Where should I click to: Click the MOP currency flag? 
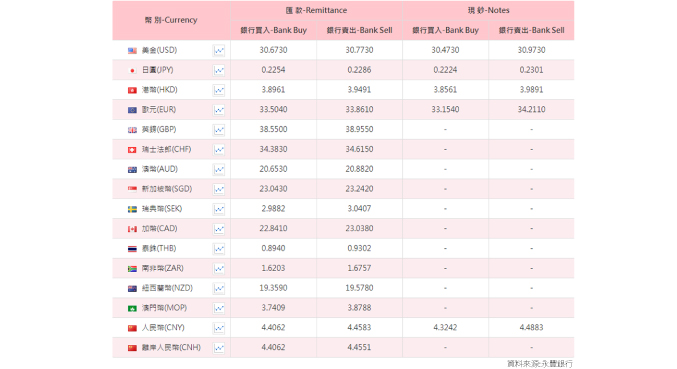pos(132,308)
